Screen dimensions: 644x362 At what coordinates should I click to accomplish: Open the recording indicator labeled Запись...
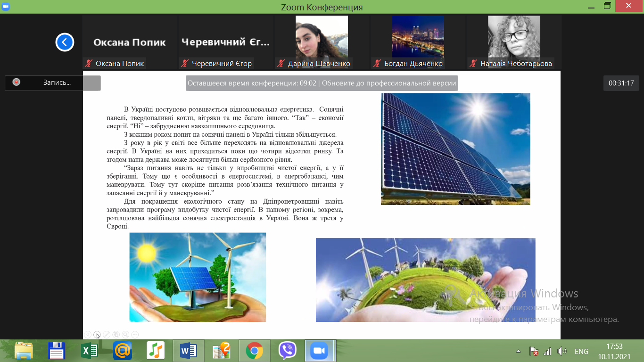pyautogui.click(x=53, y=82)
